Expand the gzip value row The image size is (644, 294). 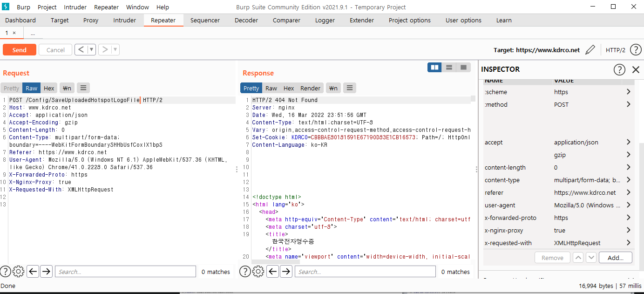coord(629,155)
